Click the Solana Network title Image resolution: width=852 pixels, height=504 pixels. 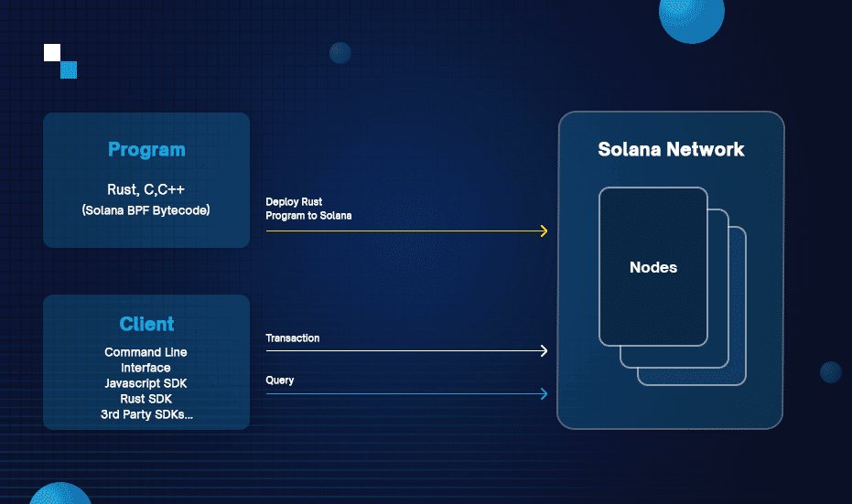(x=671, y=149)
